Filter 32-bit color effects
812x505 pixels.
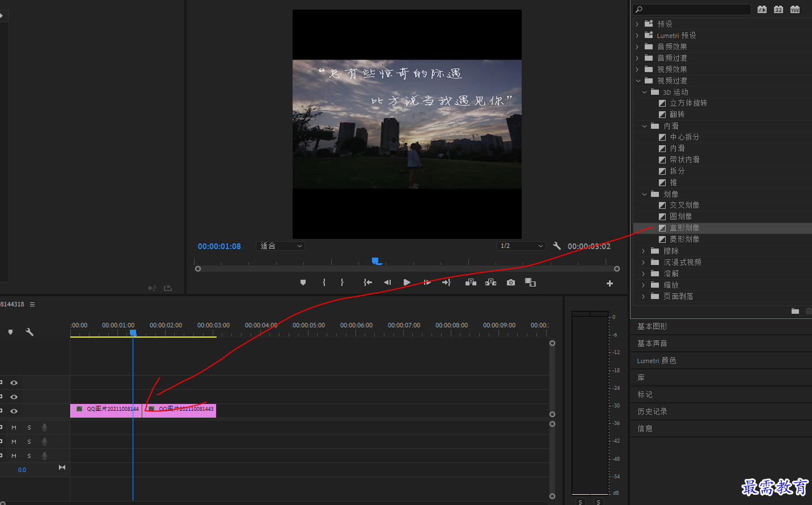point(779,10)
